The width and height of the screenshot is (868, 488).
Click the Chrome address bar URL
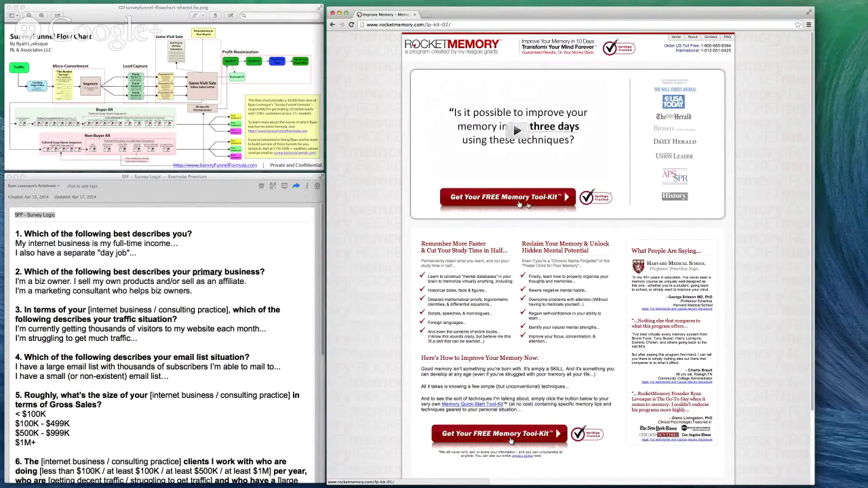click(408, 24)
